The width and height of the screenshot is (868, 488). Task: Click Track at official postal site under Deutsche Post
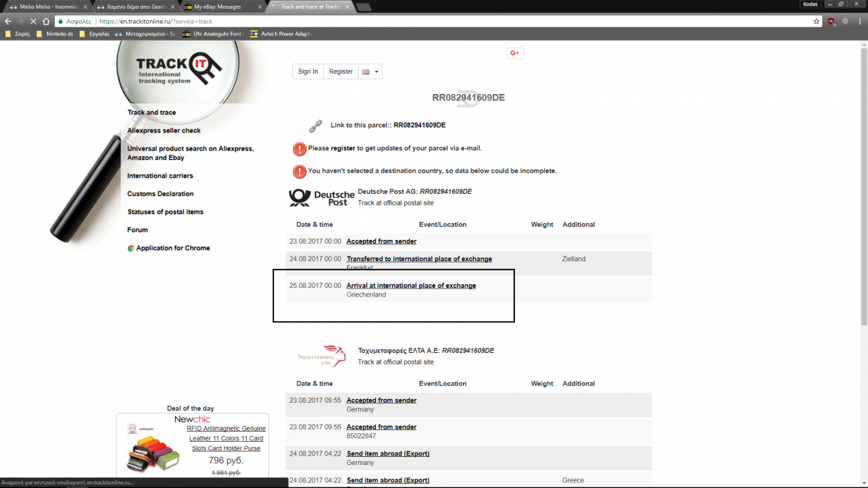point(396,203)
